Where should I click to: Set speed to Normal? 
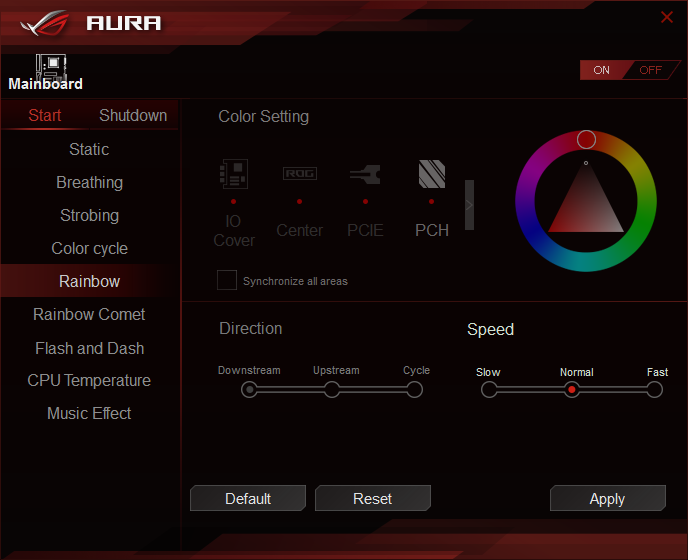(572, 389)
